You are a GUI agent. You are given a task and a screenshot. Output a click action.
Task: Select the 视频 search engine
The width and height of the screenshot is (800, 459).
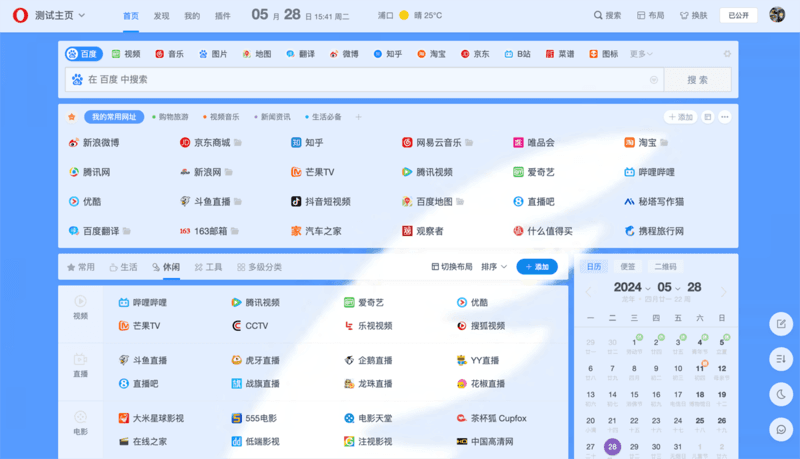pyautogui.click(x=126, y=54)
